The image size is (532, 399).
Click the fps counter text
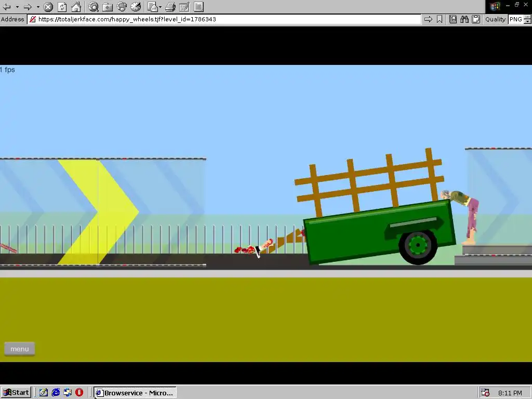tap(7, 70)
